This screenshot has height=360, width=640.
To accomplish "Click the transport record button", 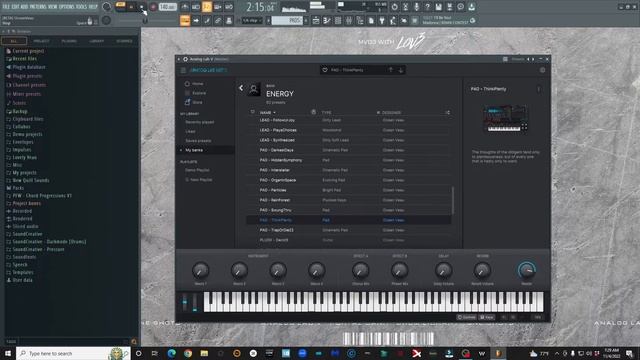I will (153, 7).
